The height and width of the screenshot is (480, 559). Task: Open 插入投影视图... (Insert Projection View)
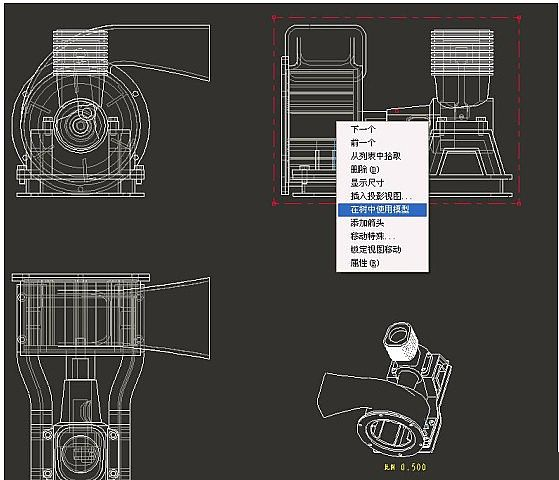pyautogui.click(x=382, y=196)
